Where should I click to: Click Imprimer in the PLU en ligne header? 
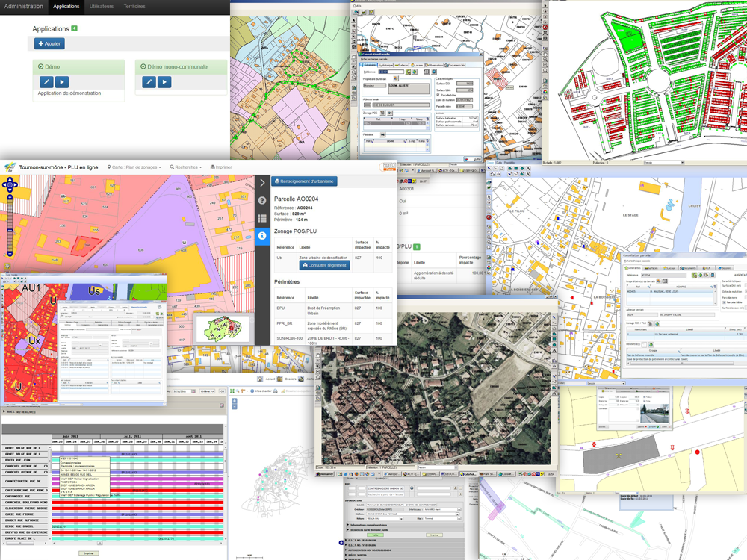tap(221, 167)
